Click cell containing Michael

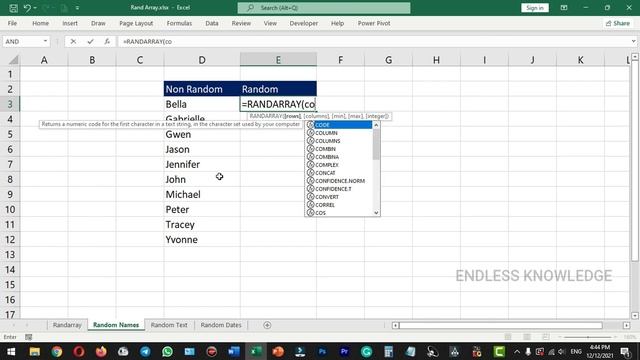pos(202,194)
